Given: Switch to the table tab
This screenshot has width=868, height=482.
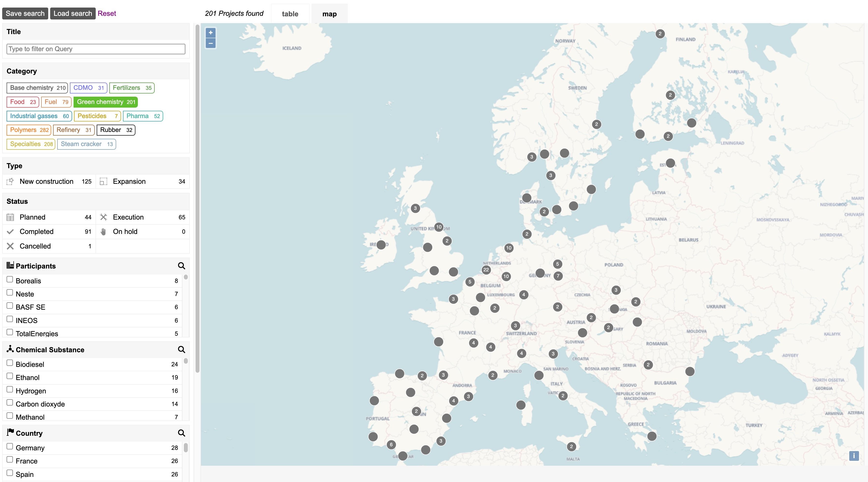Looking at the screenshot, I should [x=290, y=14].
